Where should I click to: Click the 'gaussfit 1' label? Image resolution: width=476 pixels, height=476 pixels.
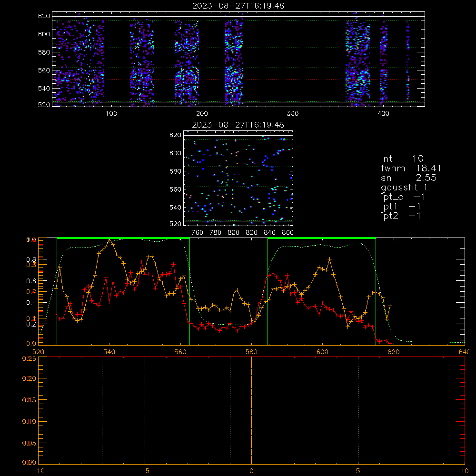(404, 187)
